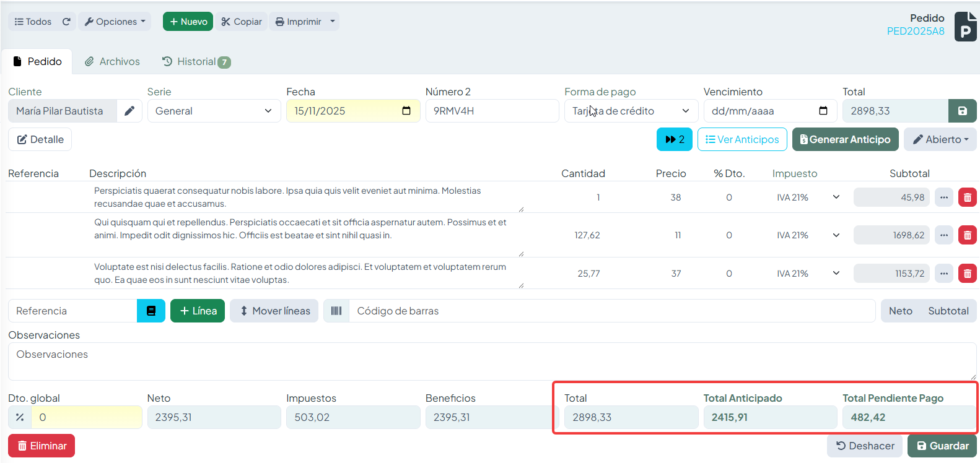The width and height of the screenshot is (980, 463).
Task: Open more options for the 45,98 line
Action: [x=944, y=197]
